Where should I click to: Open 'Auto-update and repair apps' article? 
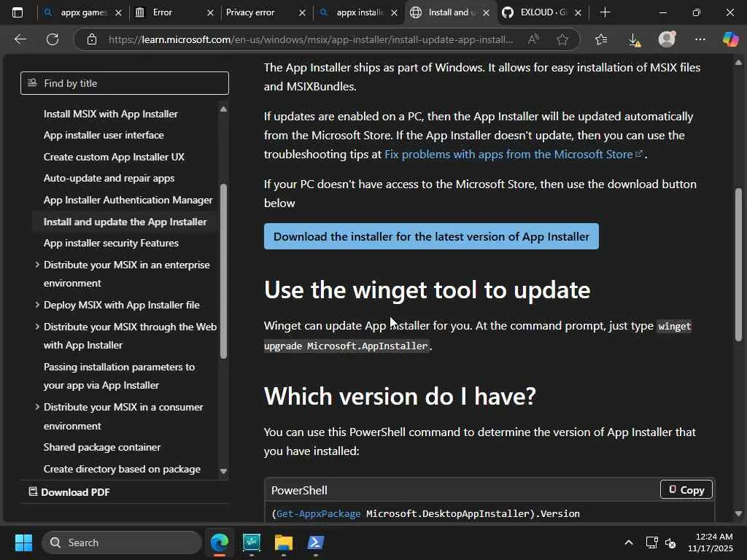pyautogui.click(x=109, y=178)
